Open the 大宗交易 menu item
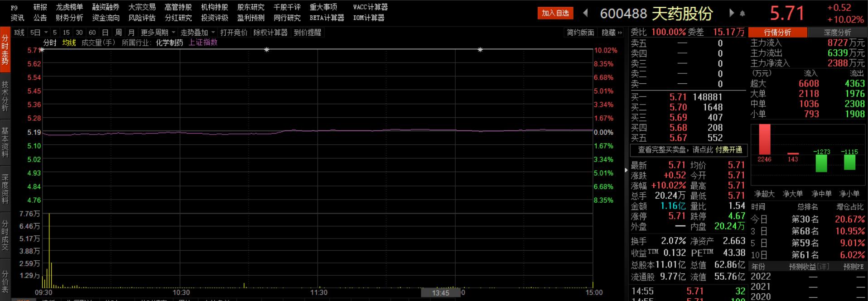Viewport: 868px width, 301px height. pos(142,7)
